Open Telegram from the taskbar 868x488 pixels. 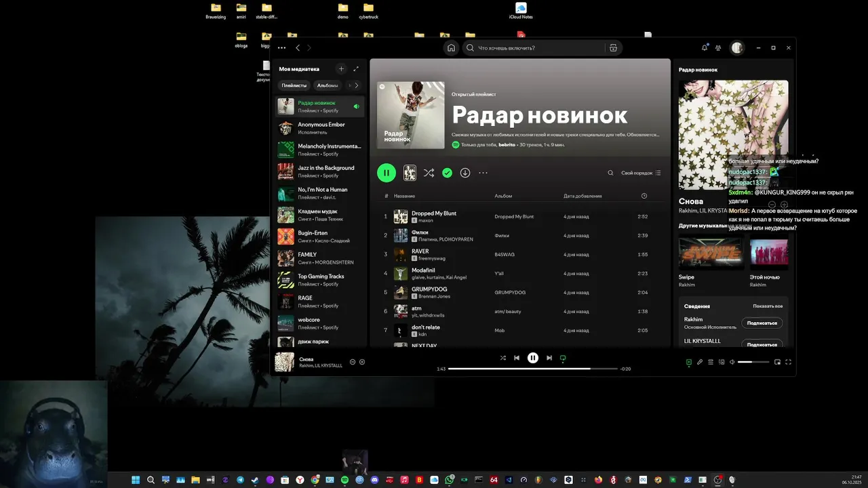pos(240,480)
